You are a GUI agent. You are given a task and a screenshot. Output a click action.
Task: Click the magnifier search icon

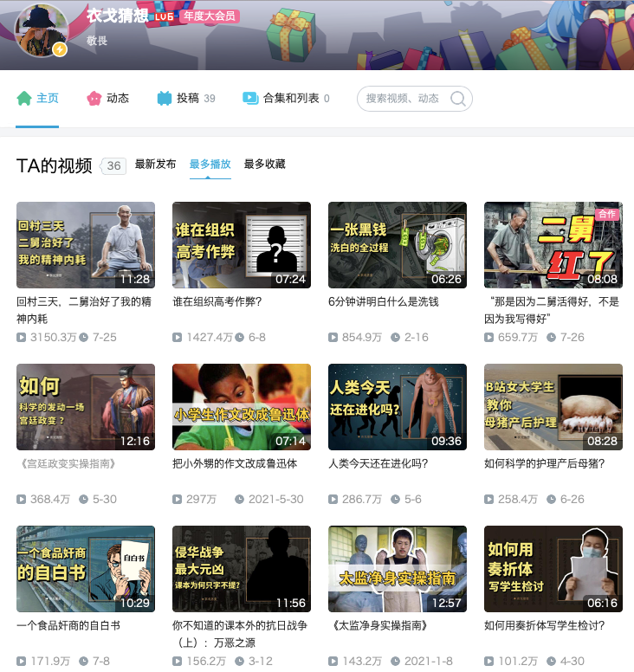[x=457, y=99]
